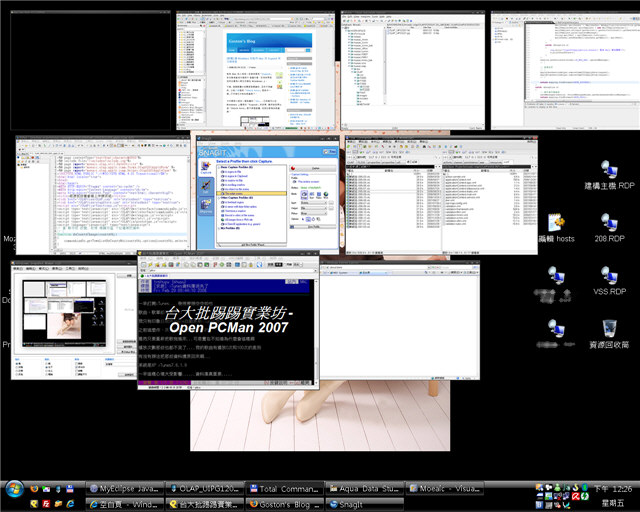Toggle include cursor option in SnagIt

pyautogui.click(x=303, y=219)
